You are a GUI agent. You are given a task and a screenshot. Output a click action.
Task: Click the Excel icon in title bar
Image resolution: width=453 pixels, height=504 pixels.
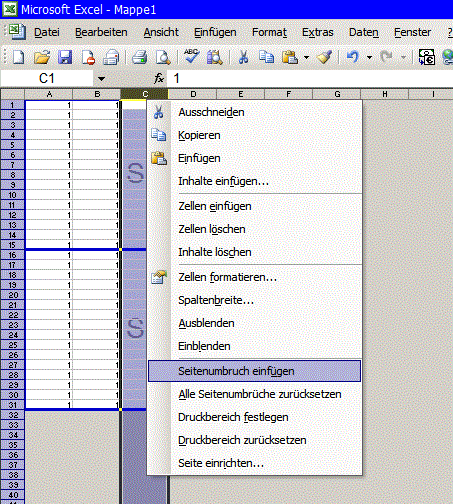10,9
